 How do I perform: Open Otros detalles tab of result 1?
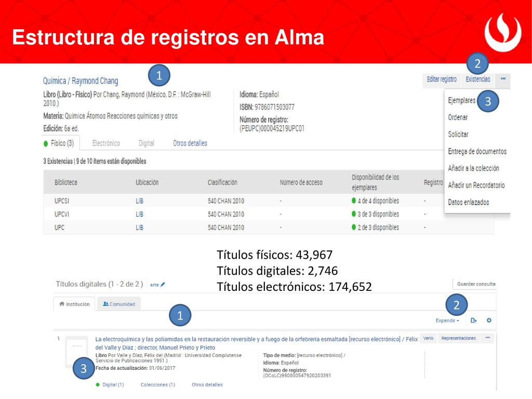coord(207,385)
